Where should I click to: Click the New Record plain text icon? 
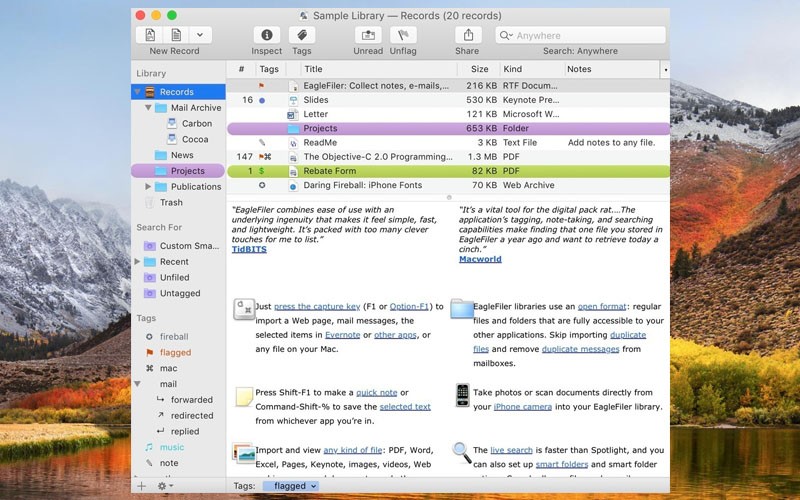tap(176, 35)
